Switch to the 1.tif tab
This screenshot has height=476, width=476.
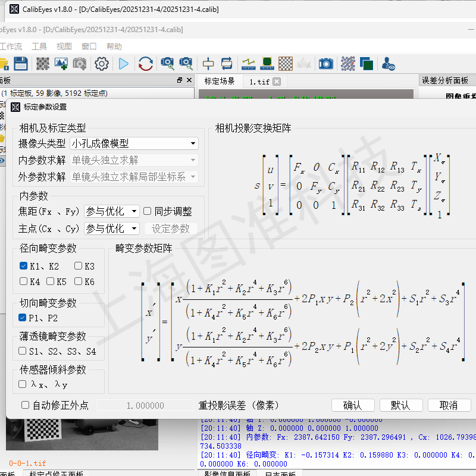259,81
